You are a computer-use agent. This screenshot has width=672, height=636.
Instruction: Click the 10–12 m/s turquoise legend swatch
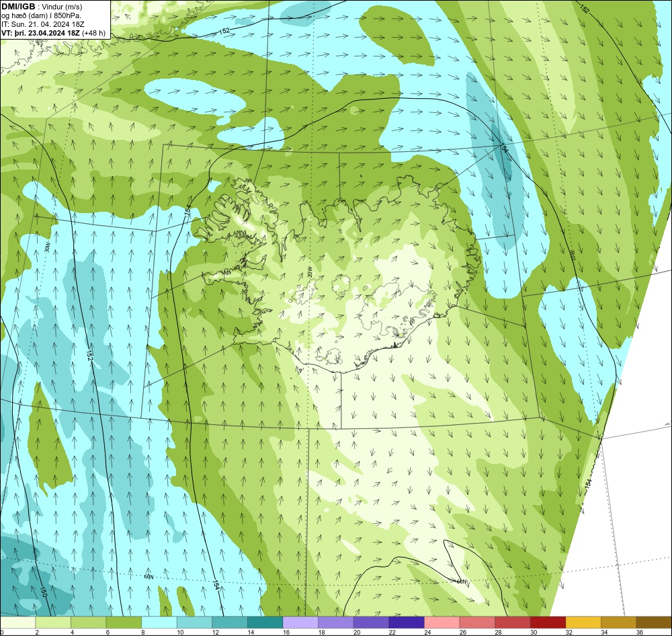click(x=195, y=623)
